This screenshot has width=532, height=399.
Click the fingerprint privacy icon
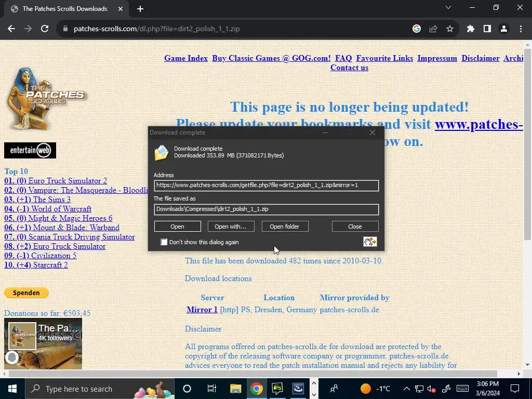coord(12,357)
